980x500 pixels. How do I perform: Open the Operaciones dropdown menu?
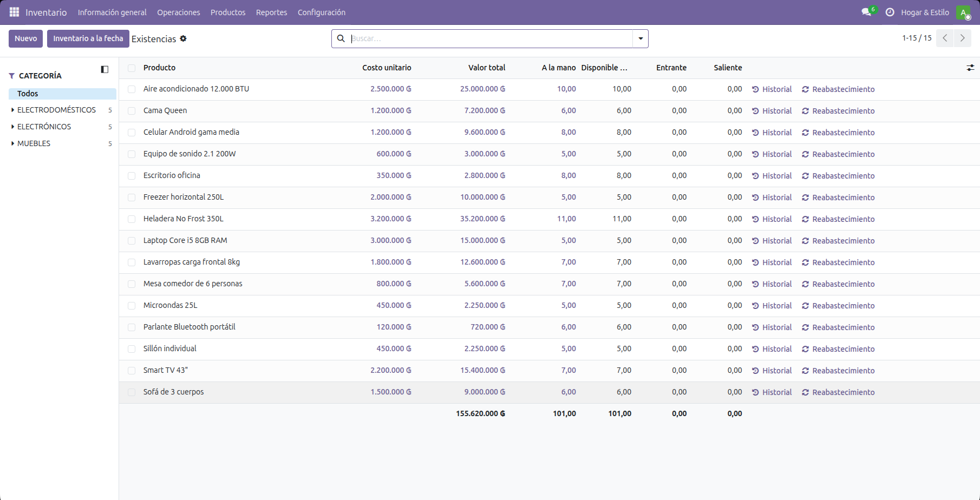pyautogui.click(x=178, y=12)
